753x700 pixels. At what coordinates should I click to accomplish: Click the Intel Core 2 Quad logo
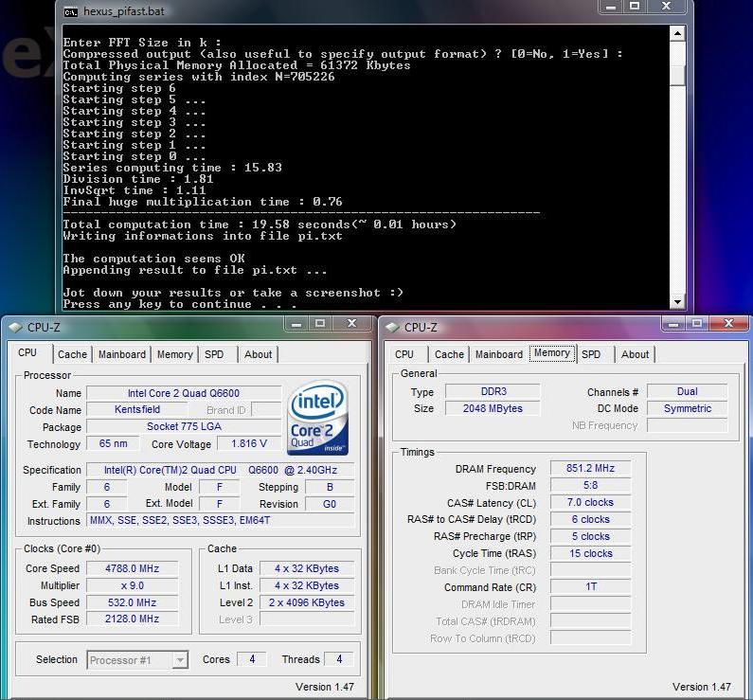(317, 418)
